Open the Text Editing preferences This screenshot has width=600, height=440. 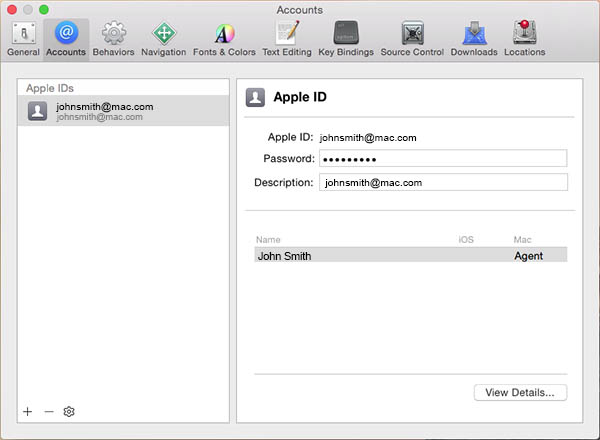coord(287,39)
